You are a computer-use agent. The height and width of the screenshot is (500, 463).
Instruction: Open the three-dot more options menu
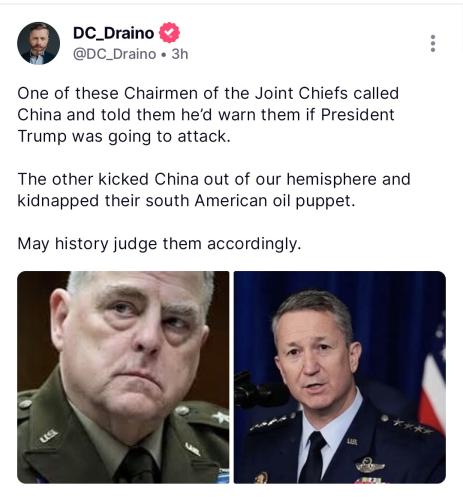433,43
